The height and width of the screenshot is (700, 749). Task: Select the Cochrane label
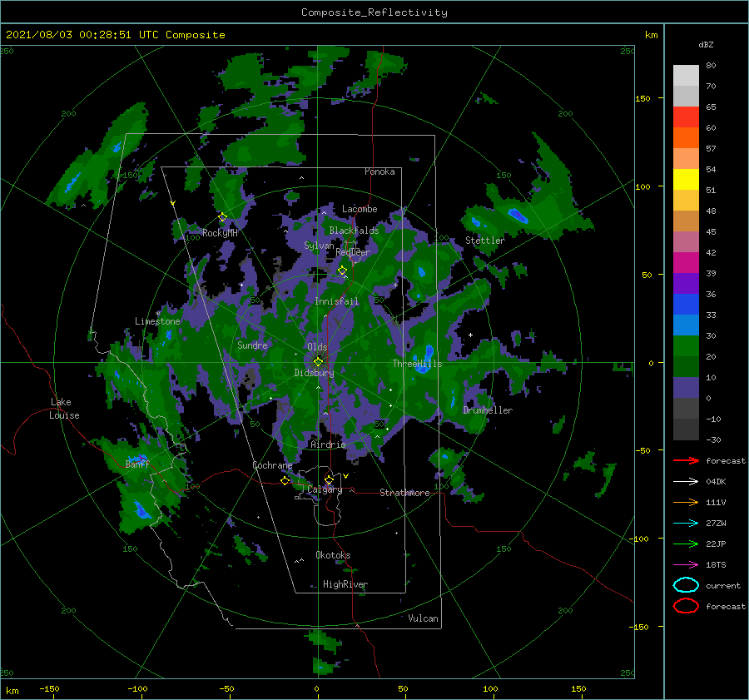[272, 465]
